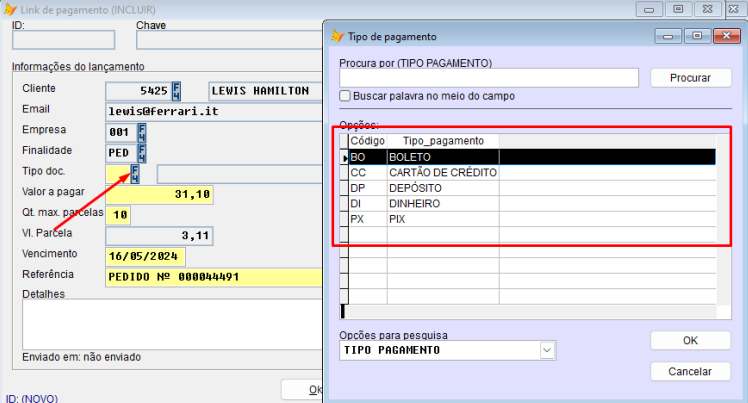Maximize the Tipo de pagamento dialog
748x403 pixels.
coord(697,36)
